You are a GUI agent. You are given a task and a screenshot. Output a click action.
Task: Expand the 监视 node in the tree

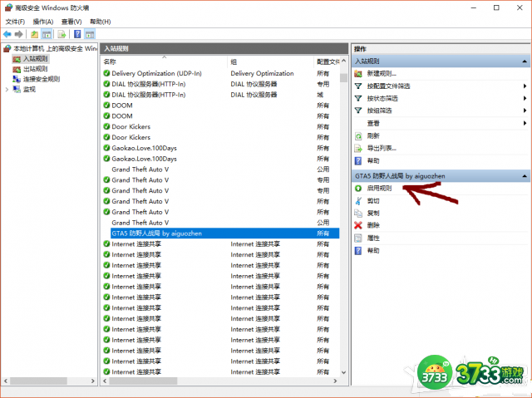pyautogui.click(x=7, y=90)
